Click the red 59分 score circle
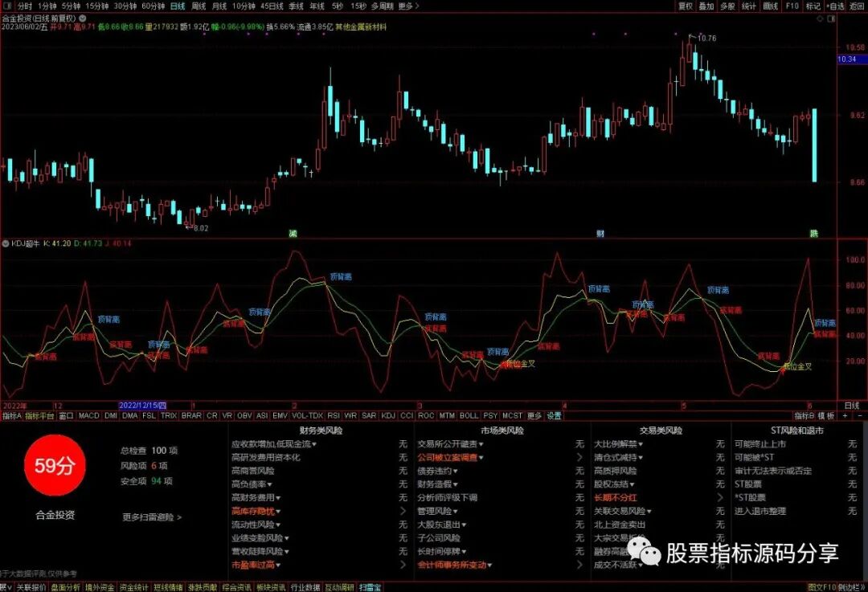The image size is (868, 592). click(x=55, y=465)
